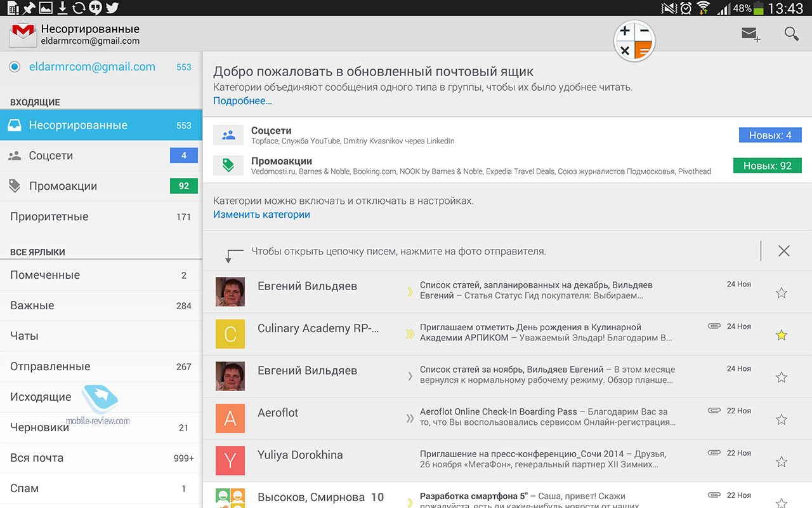The image size is (812, 508).
Task: Tap the orange A avatar of Aeroflot
Action: (230, 418)
